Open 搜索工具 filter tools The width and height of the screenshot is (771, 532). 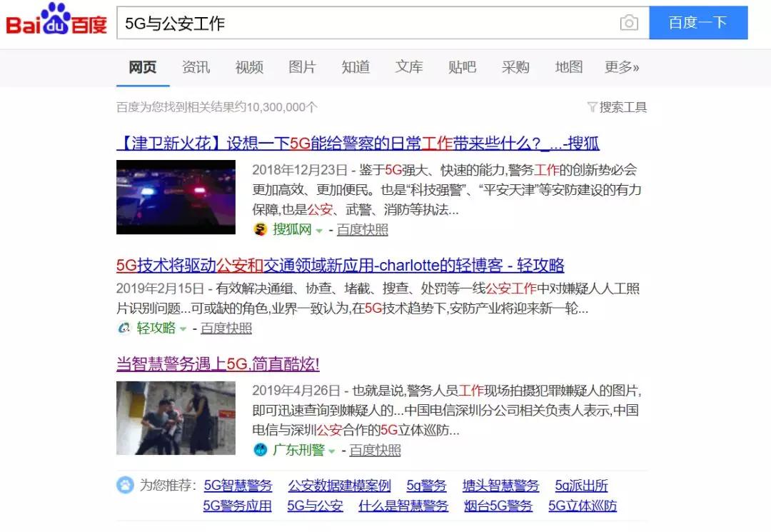[x=617, y=107]
